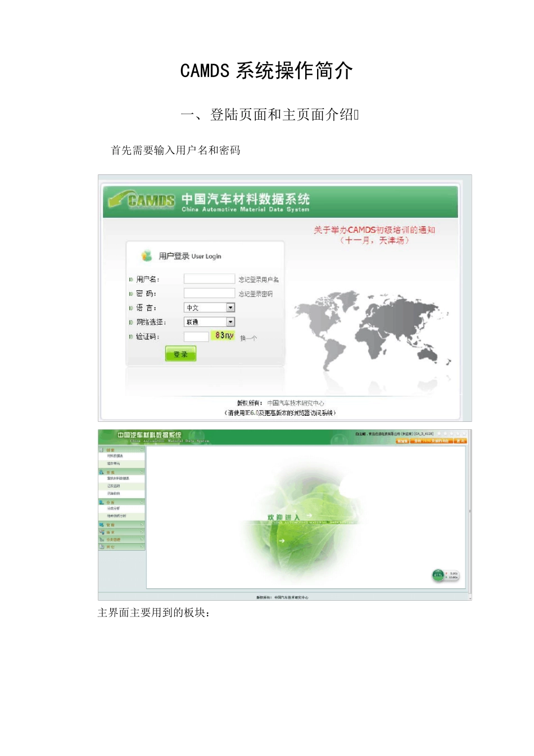Open the 忘记登录密码 link

tap(256, 294)
